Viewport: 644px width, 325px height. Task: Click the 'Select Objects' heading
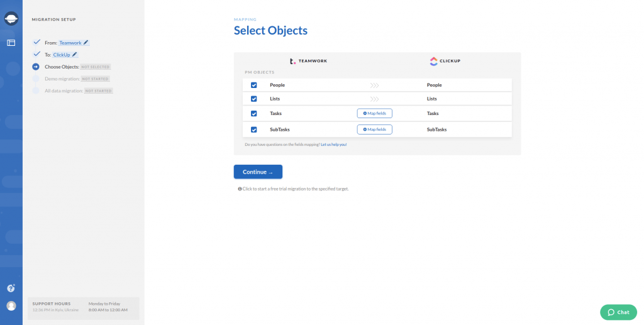(x=270, y=30)
